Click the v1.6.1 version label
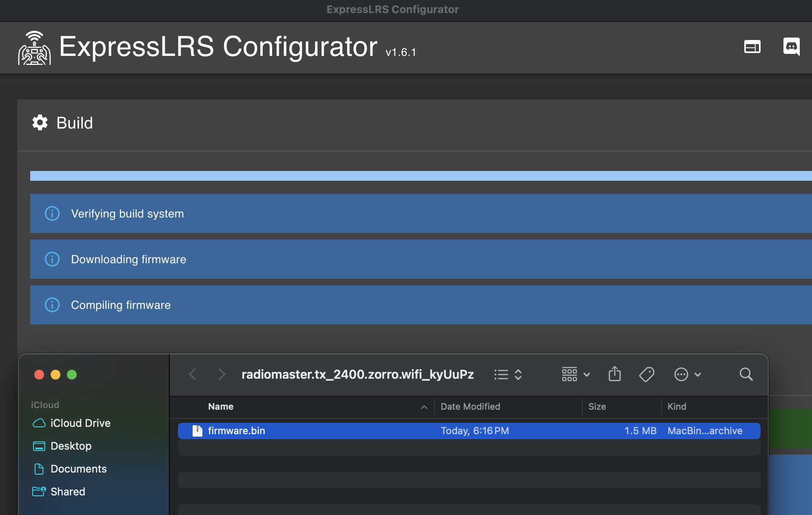The image size is (812, 515). pos(401,52)
